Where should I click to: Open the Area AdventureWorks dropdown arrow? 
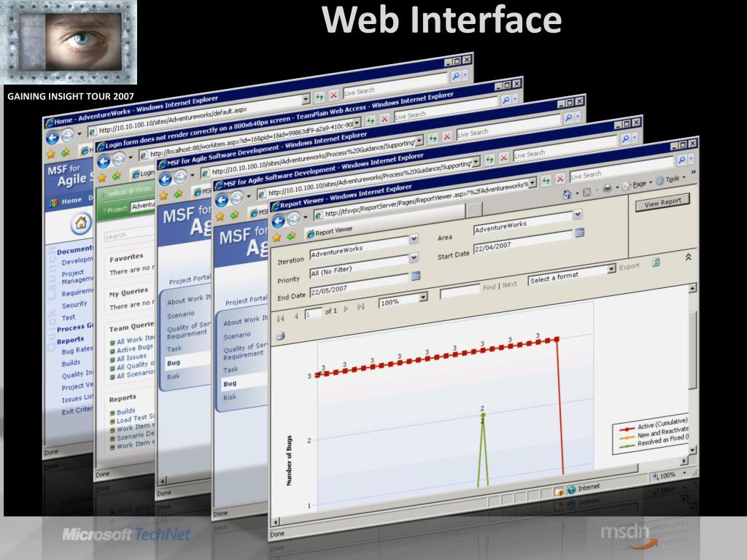[x=578, y=214]
